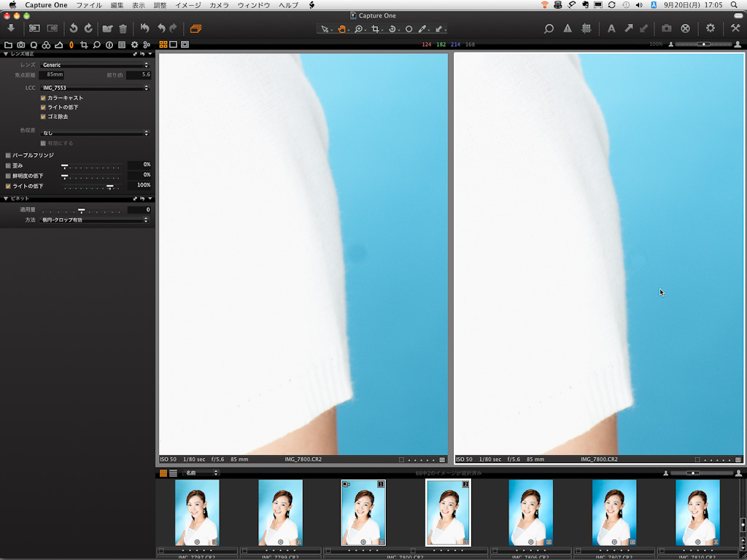The width and height of the screenshot is (747, 560).
Task: Uncheck the カラーキャスト checkbox
Action: [43, 98]
